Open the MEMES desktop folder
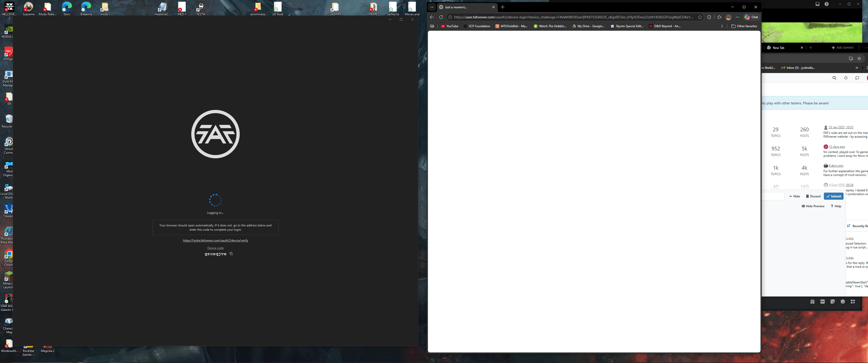Screen dimensions: 868x363 [x=374, y=9]
